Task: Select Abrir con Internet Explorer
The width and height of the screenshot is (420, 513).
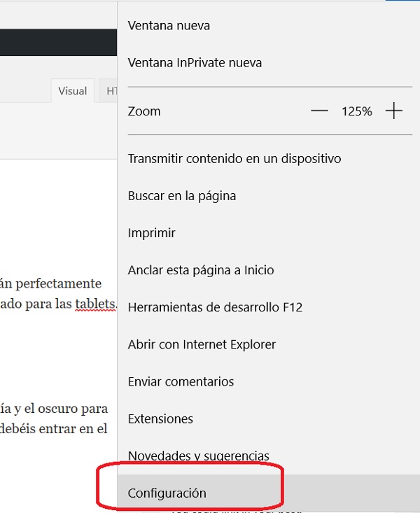Action: click(x=202, y=344)
